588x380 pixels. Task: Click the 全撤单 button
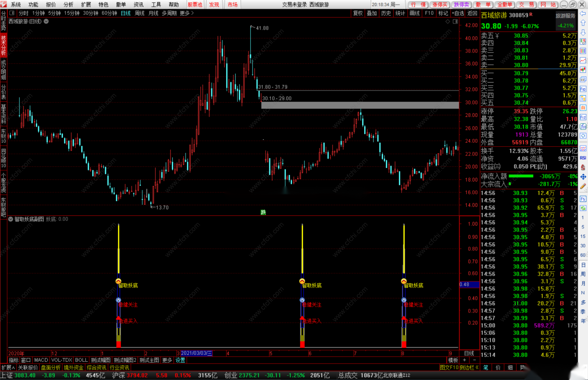(x=505, y=4)
